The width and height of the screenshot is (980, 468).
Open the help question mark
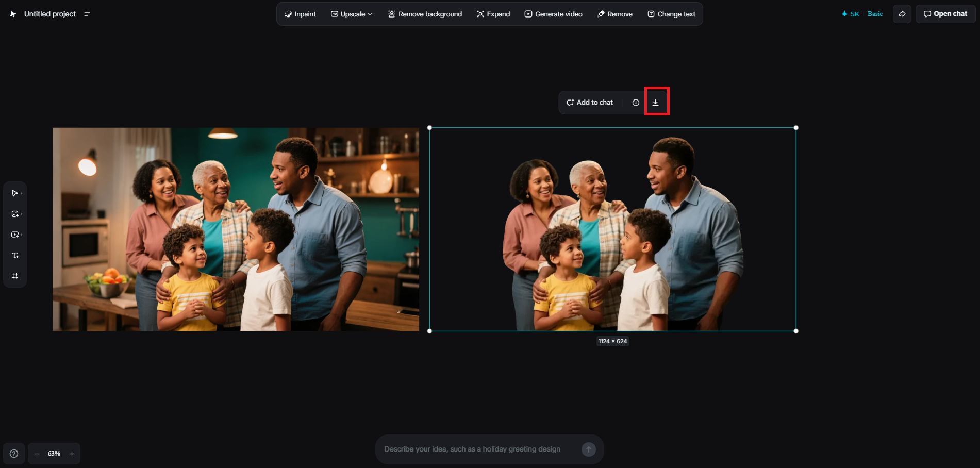click(14, 454)
